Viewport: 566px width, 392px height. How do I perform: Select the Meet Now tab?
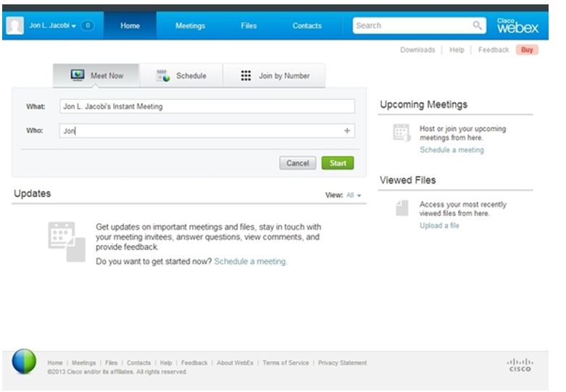click(x=96, y=75)
